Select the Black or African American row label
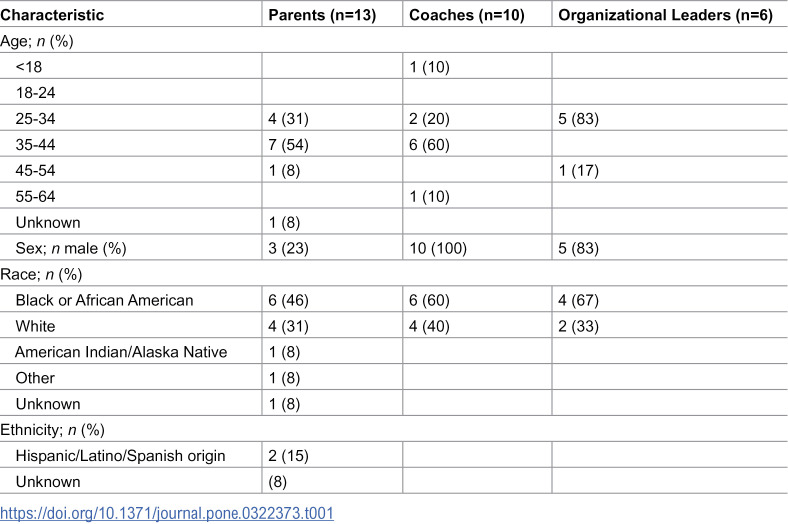 click(105, 300)
